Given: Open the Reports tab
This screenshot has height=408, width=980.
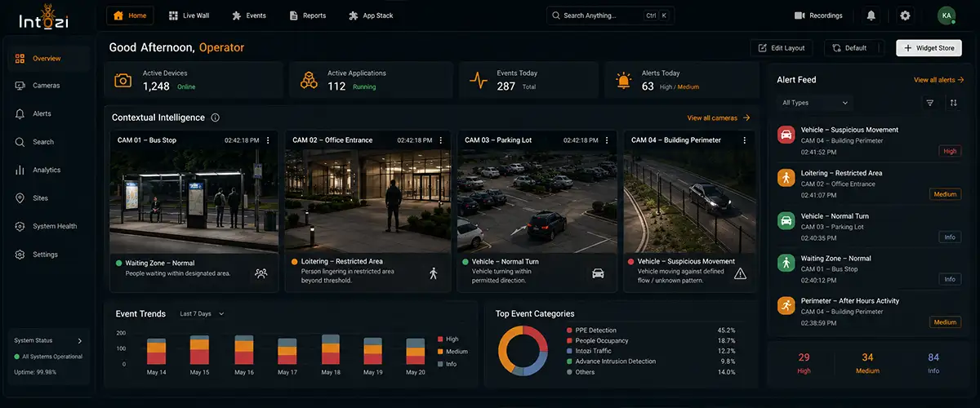Looking at the screenshot, I should coord(308,16).
